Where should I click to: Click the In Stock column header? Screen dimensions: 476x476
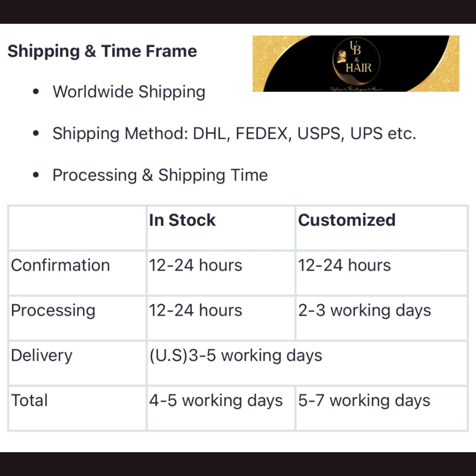point(182,220)
